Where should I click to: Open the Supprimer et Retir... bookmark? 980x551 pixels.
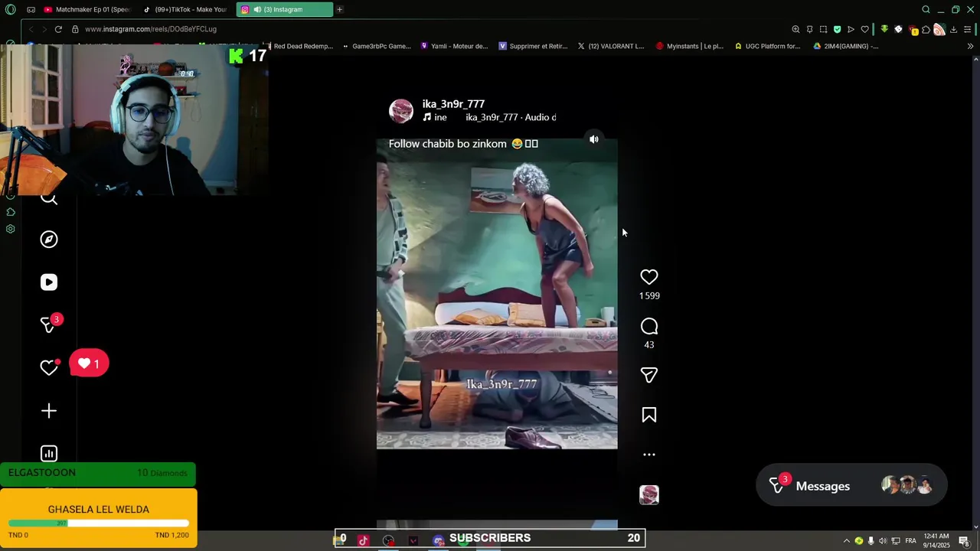533,46
